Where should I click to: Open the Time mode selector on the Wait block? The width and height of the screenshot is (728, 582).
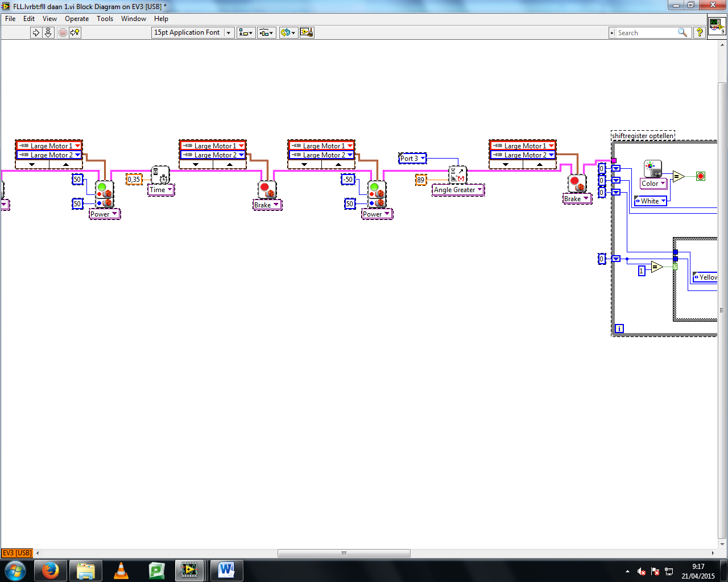(x=161, y=190)
